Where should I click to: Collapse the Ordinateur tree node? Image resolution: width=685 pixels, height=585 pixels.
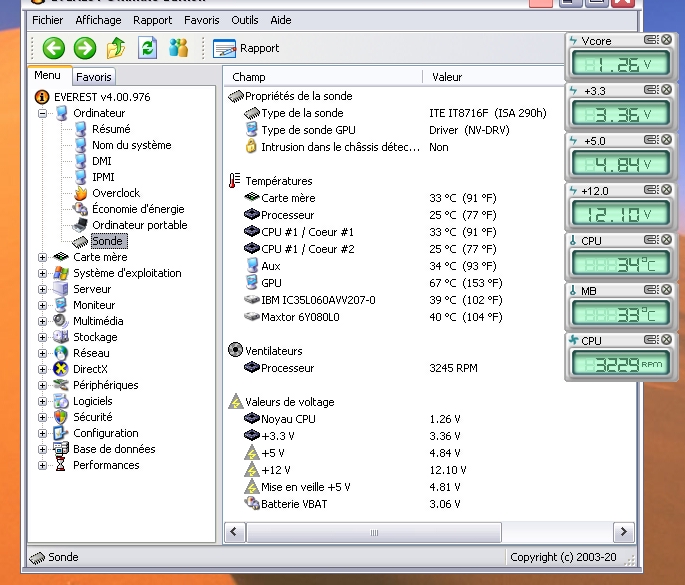43,113
